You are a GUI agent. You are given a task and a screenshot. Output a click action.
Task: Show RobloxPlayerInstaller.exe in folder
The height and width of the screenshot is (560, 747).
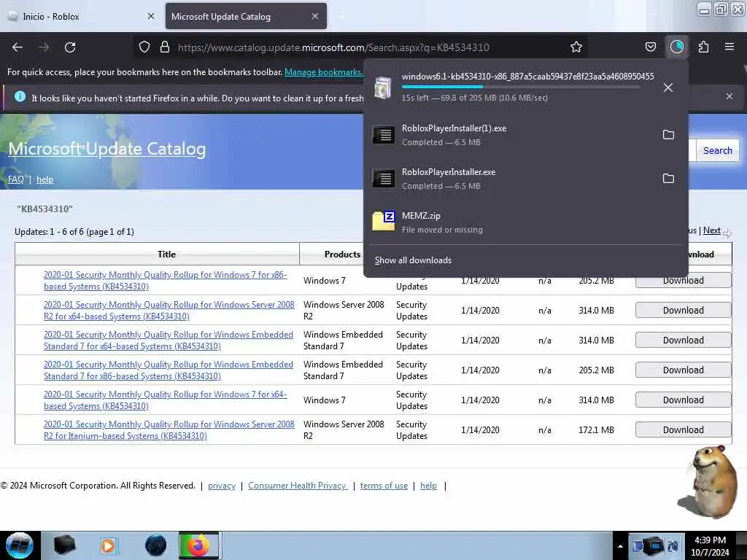tap(668, 179)
